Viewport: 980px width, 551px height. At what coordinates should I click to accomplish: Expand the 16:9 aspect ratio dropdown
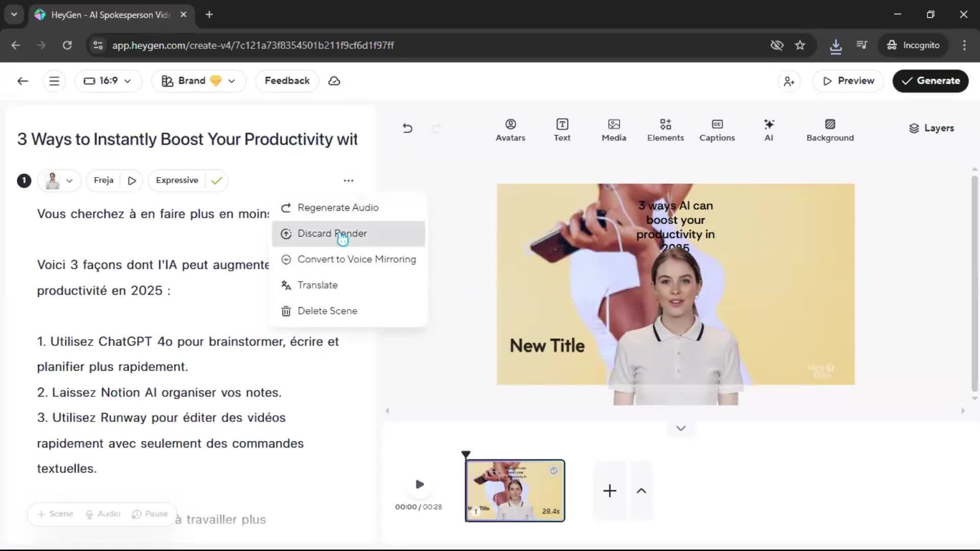(x=108, y=81)
